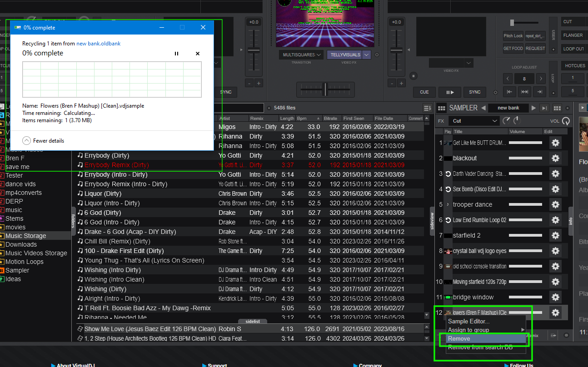Viewport: 588px width, 367px height.
Task: Collapse dialog with Fewer details chevron
Action: coord(27,141)
